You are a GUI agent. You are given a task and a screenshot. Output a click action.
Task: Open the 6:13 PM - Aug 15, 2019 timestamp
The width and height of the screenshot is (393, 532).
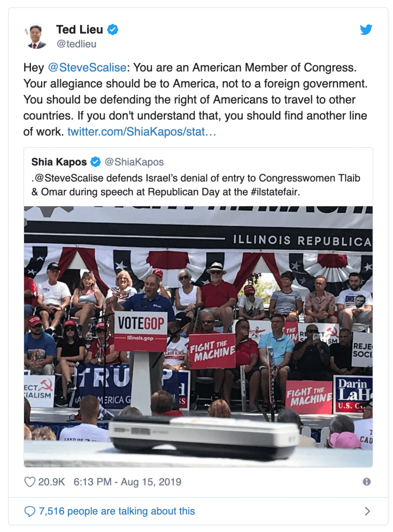pos(127,482)
